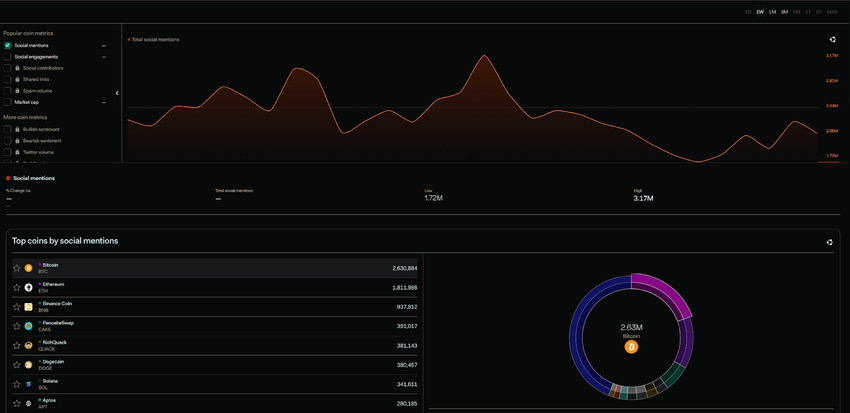Image resolution: width=850 pixels, height=413 pixels.
Task: Collapse the metrics sidebar with chevron
Action: (117, 93)
